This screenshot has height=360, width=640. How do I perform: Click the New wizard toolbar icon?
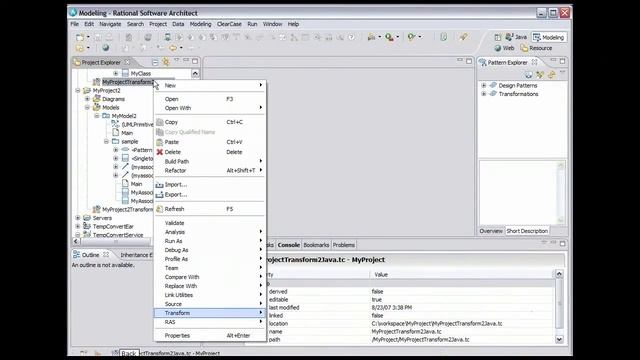80,37
